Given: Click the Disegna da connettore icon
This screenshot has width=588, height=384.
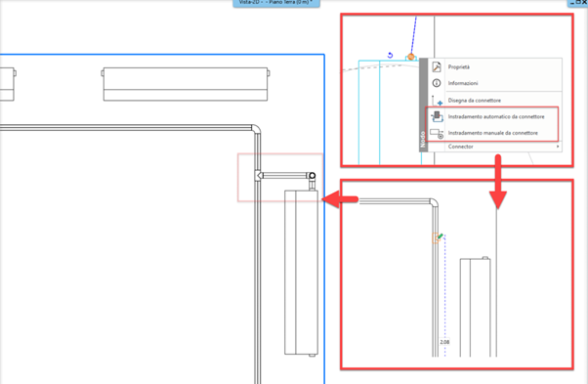Looking at the screenshot, I should (x=437, y=101).
